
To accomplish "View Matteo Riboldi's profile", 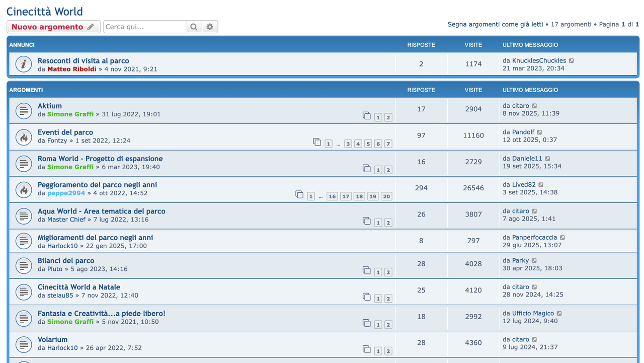I will pos(72,69).
